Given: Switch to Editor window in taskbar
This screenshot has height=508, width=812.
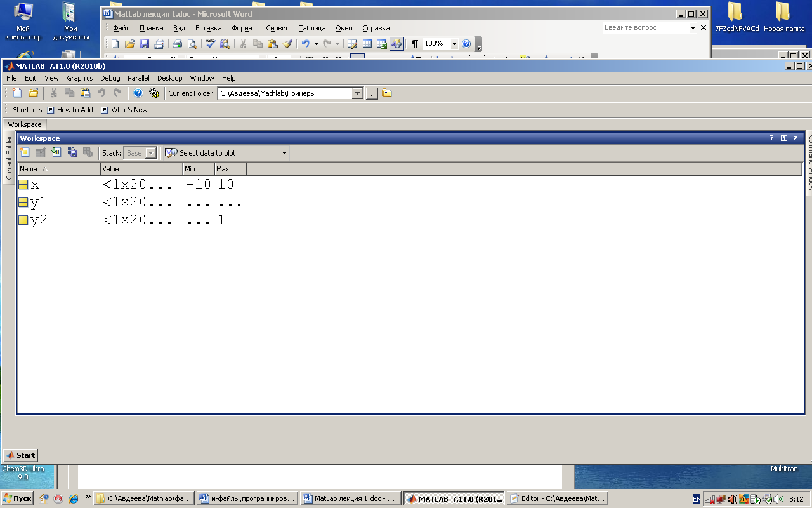Looking at the screenshot, I should [x=558, y=498].
